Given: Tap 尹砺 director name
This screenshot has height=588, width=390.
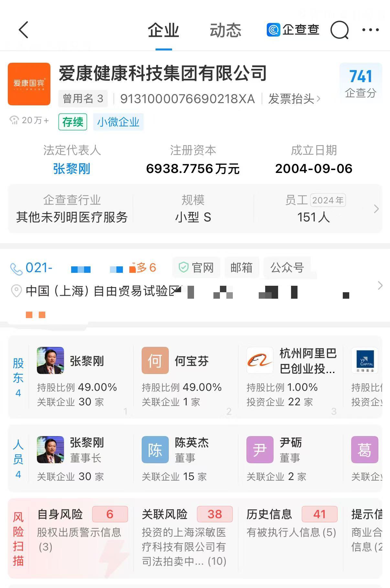Looking at the screenshot, I should tap(291, 443).
